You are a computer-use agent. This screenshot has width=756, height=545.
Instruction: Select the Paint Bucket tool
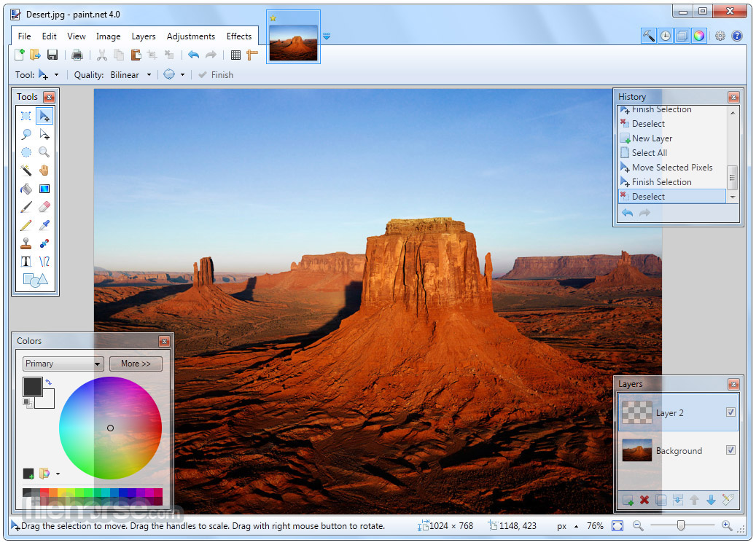pos(26,189)
